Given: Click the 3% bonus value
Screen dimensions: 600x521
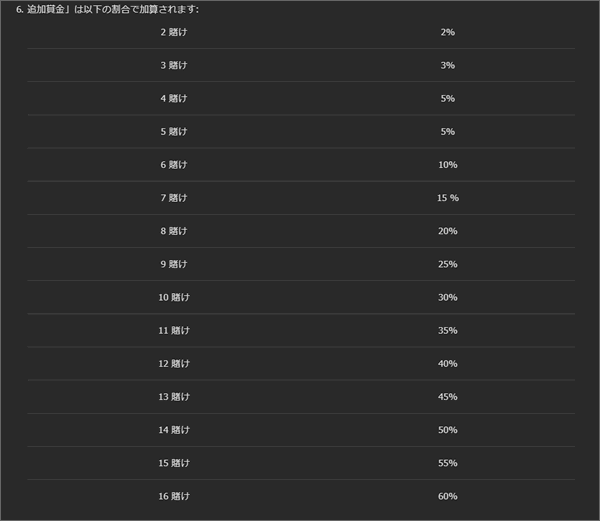Looking at the screenshot, I should pyautogui.click(x=447, y=65).
